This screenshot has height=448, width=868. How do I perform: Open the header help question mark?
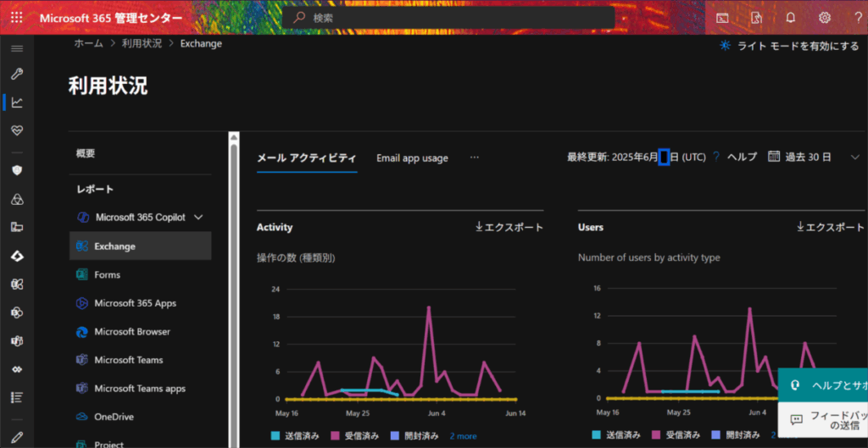coord(859,18)
